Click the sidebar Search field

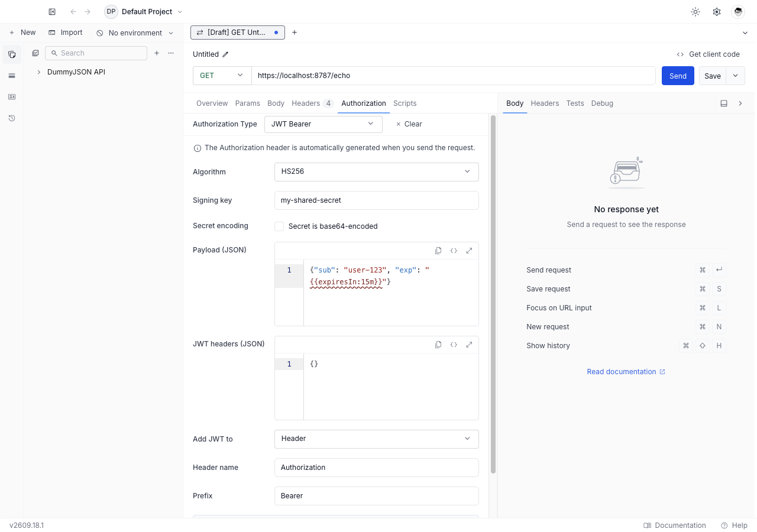click(96, 53)
